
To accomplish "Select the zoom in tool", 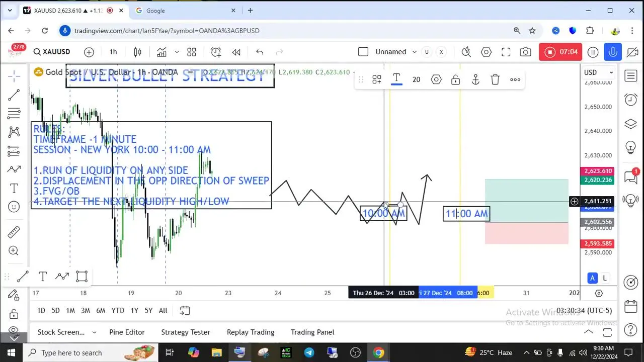I will 14,250.
